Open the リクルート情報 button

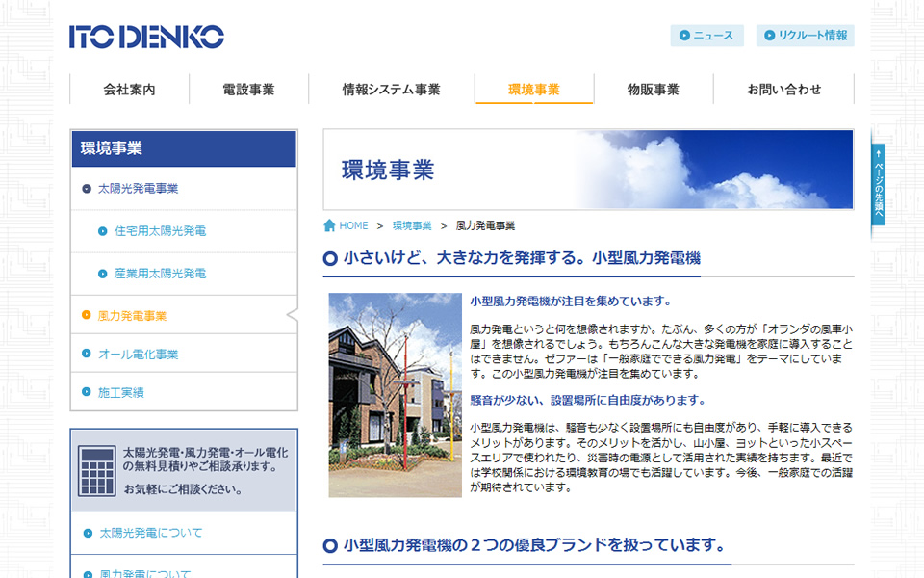pyautogui.click(x=805, y=36)
